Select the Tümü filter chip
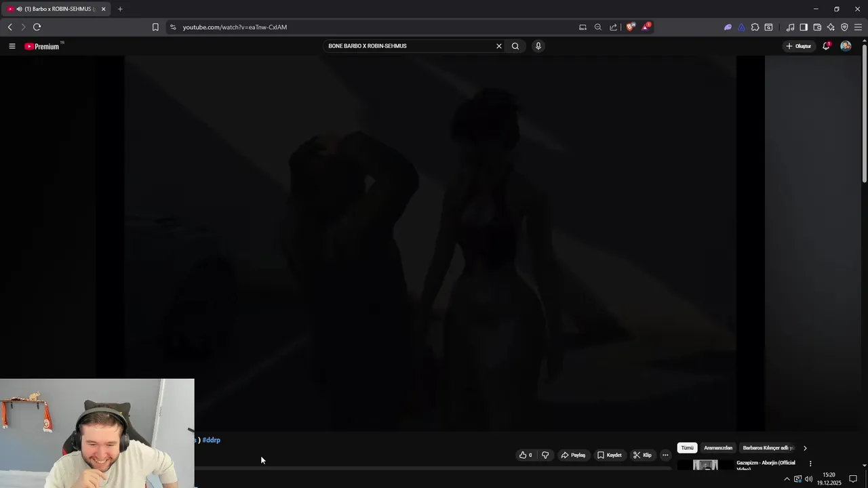The image size is (868, 488). (687, 448)
